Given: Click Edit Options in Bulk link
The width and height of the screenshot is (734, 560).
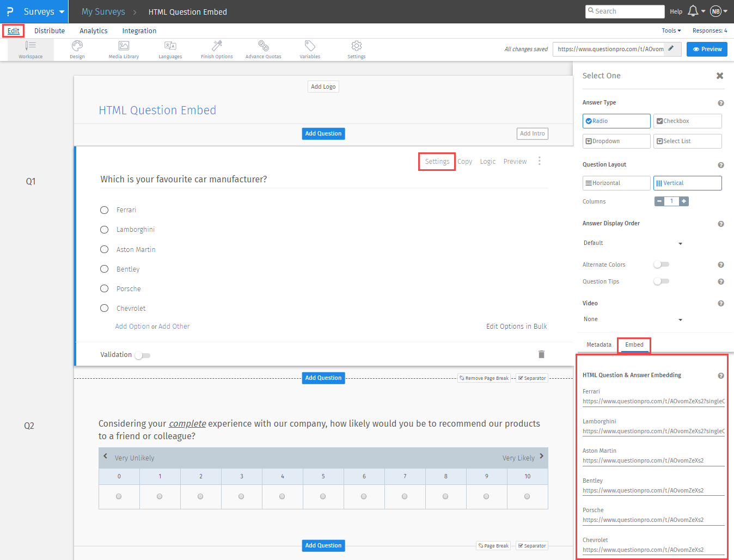Looking at the screenshot, I should click(x=517, y=327).
